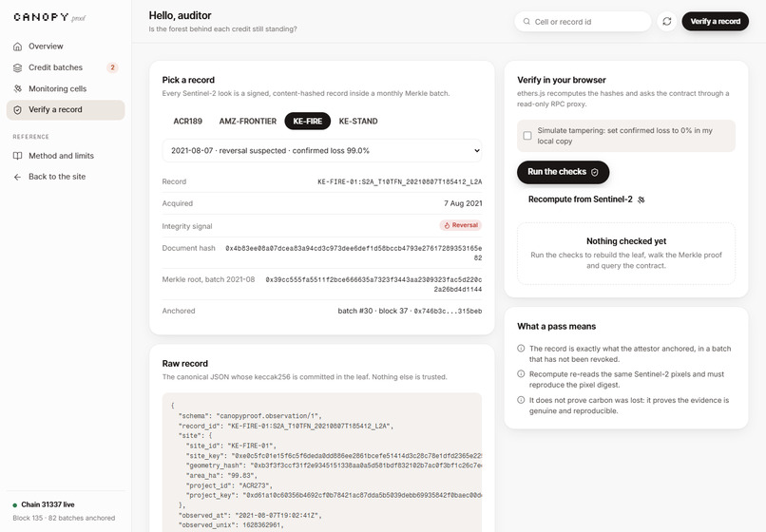Click the Credit batches badge showing 2
This screenshot has width=766, height=532.
112,67
